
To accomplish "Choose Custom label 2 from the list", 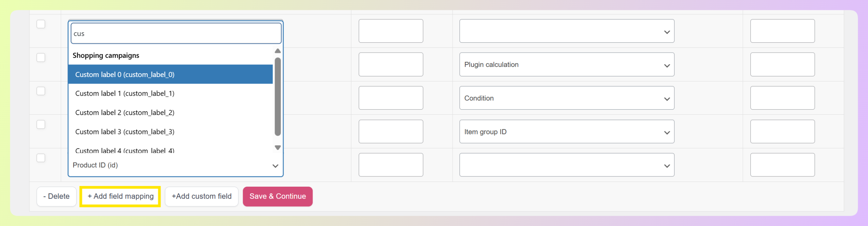I will (170, 113).
